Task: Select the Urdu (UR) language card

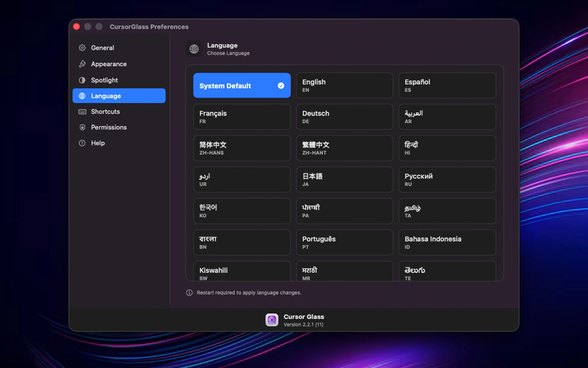Action: (242, 180)
